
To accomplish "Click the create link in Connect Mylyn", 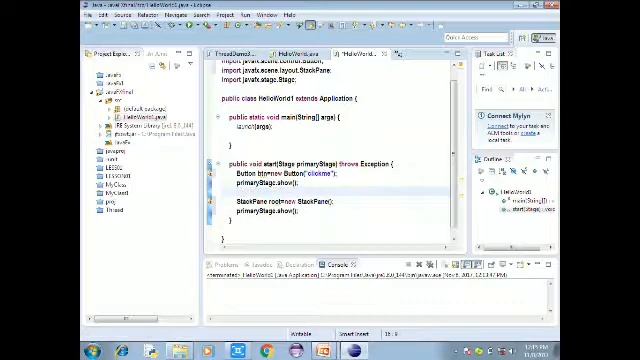I will 528,133.
